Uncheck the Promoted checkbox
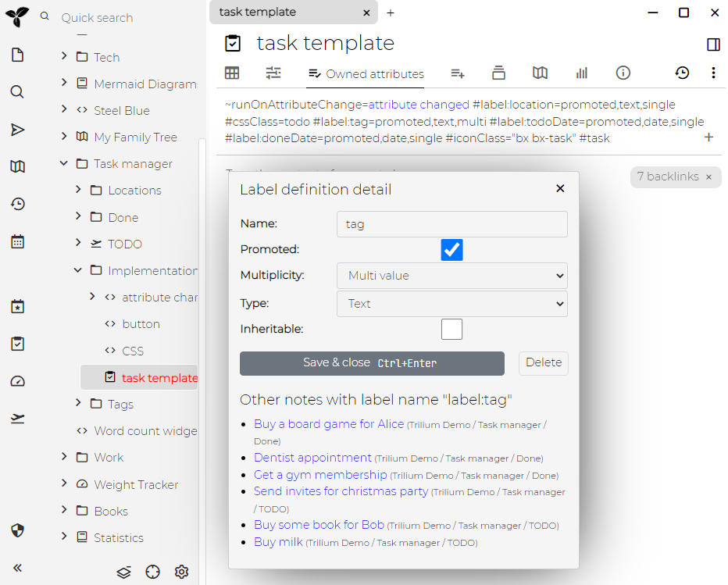The height and width of the screenshot is (585, 728). pos(451,250)
